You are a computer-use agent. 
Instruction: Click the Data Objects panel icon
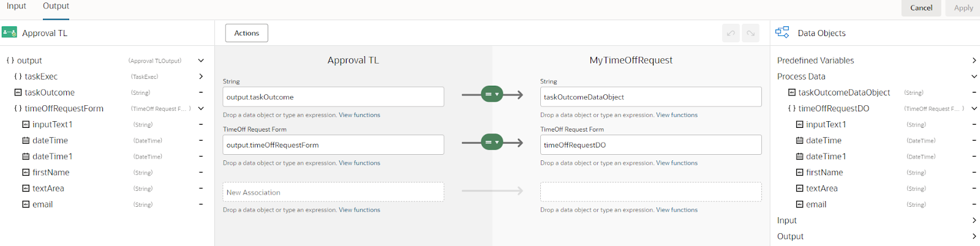click(782, 32)
